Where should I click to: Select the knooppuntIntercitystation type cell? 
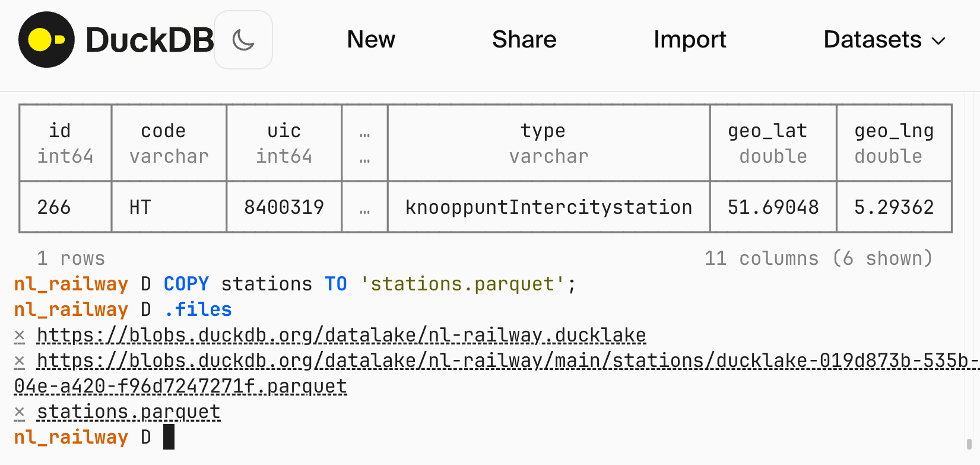click(x=548, y=207)
